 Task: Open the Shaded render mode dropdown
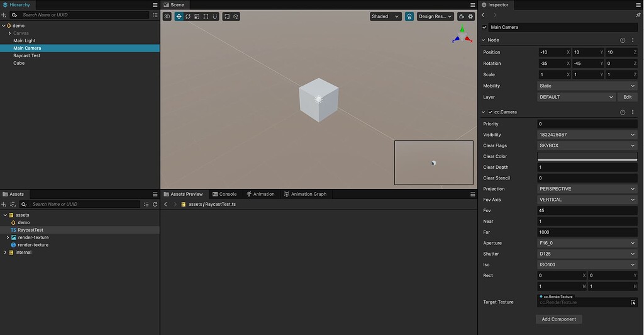386,16
